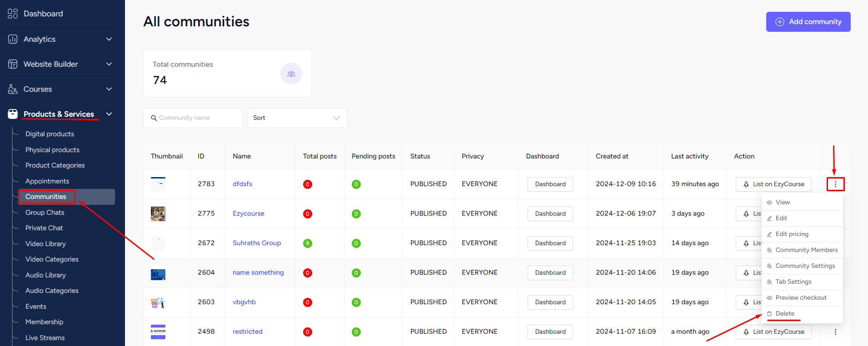Click List on EzyCourse for restricted
Screen dimensions: 868x346
point(773,332)
